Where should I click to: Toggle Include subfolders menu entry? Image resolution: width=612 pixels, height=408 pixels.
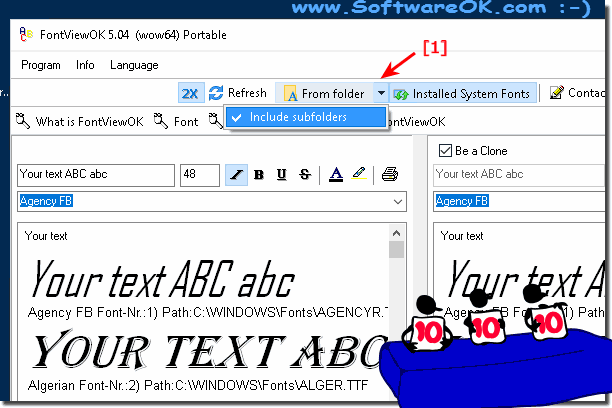point(306,117)
